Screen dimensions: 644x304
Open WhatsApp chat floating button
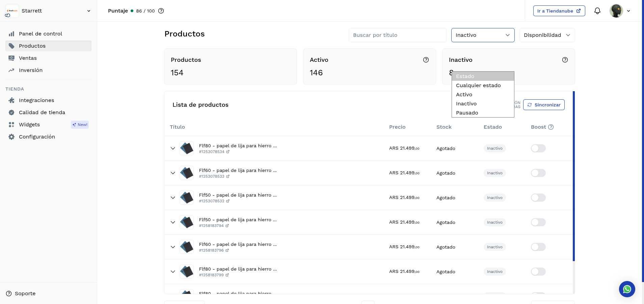pyautogui.click(x=627, y=289)
